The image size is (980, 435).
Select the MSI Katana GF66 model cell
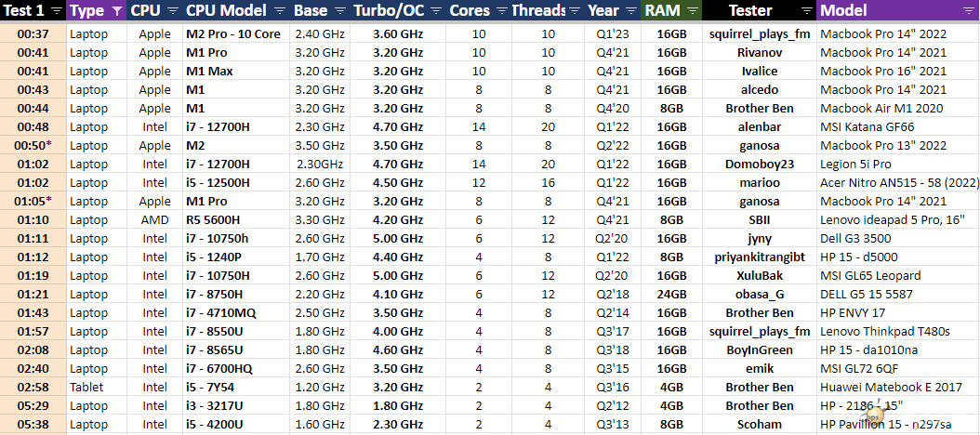pos(898,126)
